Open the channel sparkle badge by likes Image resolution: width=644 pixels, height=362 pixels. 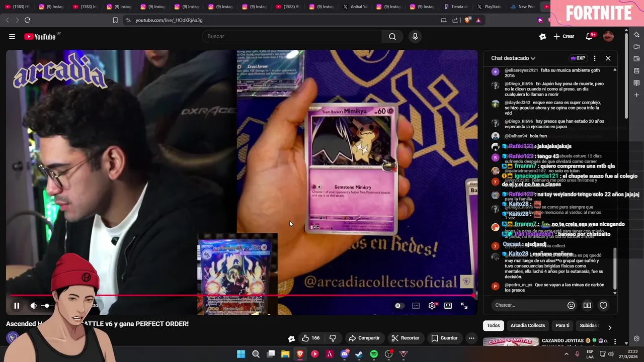(x=291, y=338)
